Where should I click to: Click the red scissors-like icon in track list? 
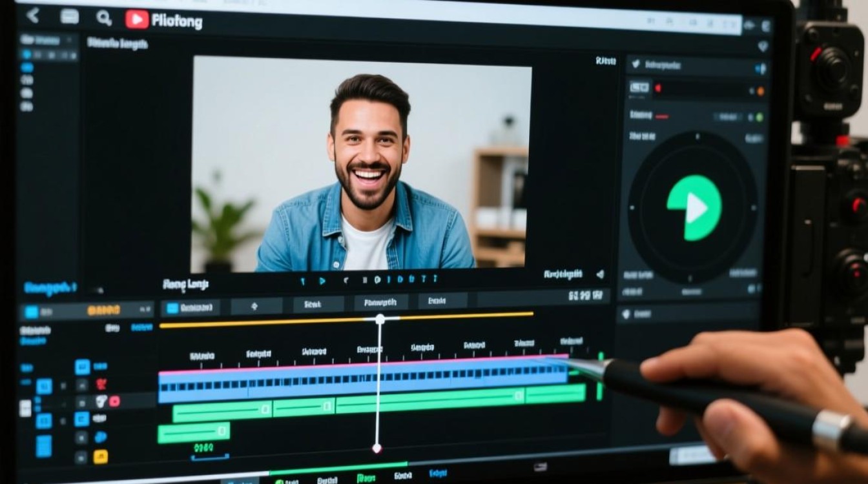pyautogui.click(x=101, y=384)
